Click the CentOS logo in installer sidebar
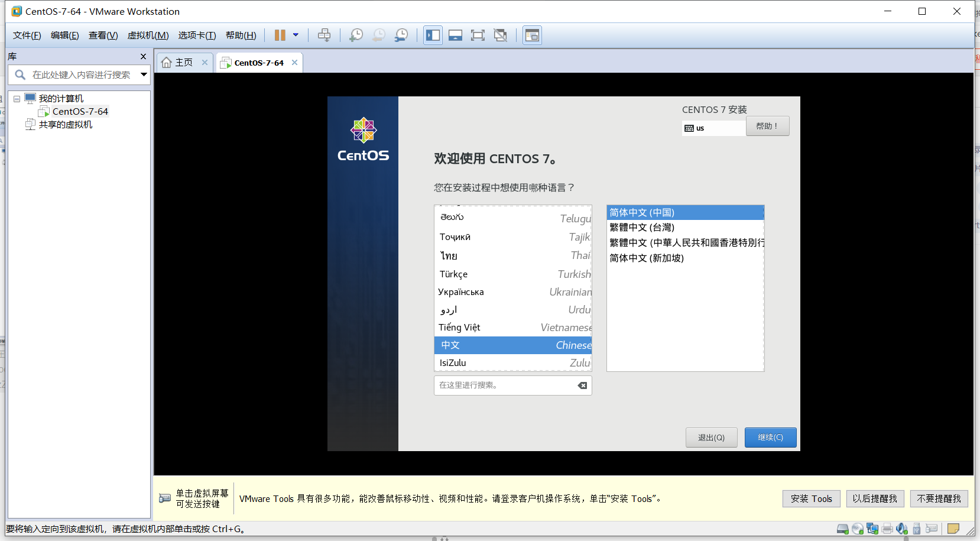This screenshot has width=980, height=541. click(363, 140)
